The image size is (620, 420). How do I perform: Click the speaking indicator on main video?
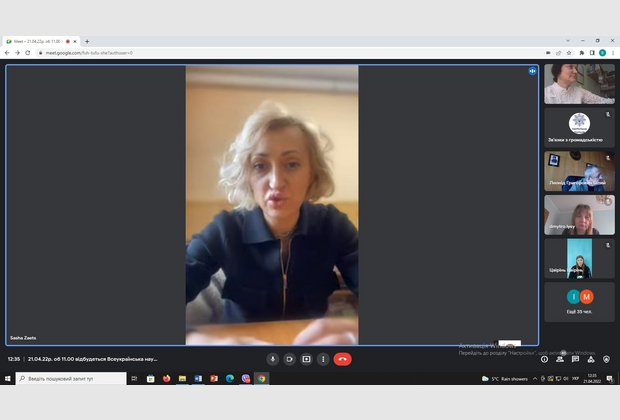(x=532, y=71)
